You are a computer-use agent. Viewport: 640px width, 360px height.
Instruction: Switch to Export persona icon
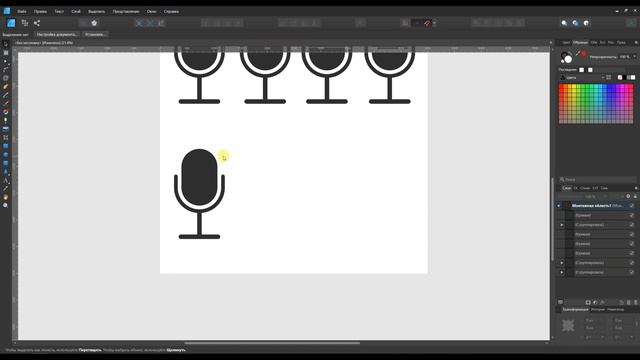click(37, 23)
